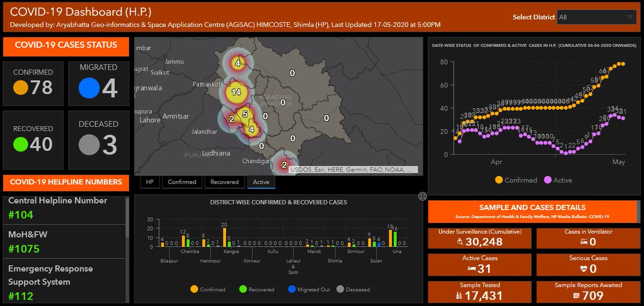Click the orange Confirmed status circle
This screenshot has height=306, width=644.
point(21,87)
